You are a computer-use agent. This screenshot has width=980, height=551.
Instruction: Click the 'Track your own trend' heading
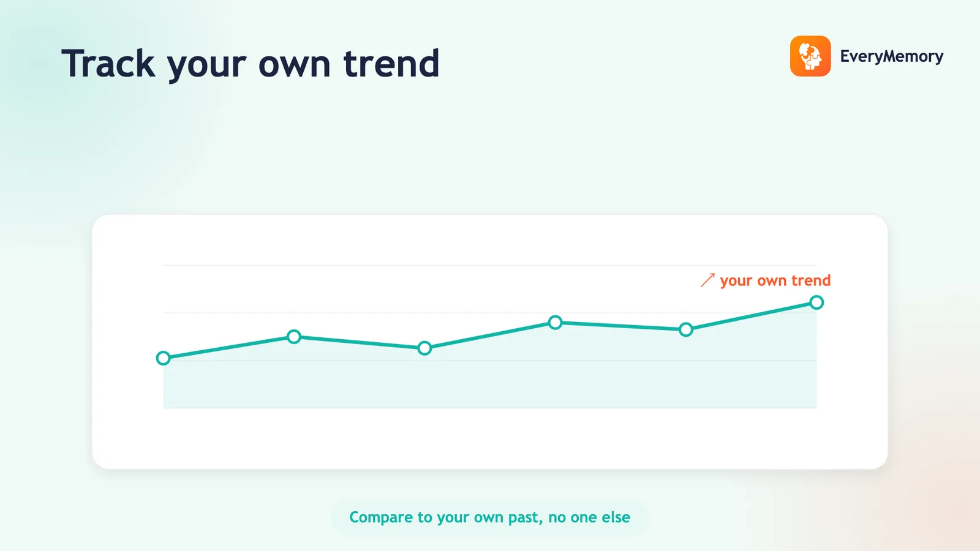pos(251,64)
